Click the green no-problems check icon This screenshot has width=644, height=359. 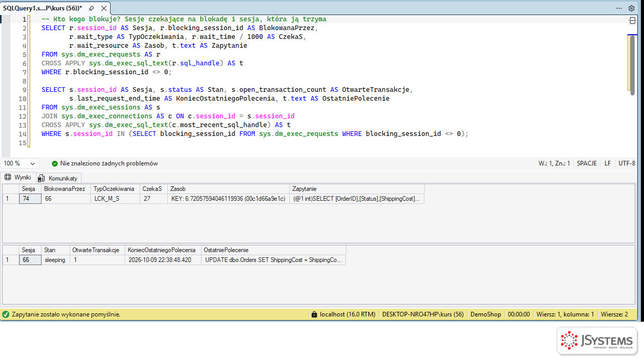point(55,163)
